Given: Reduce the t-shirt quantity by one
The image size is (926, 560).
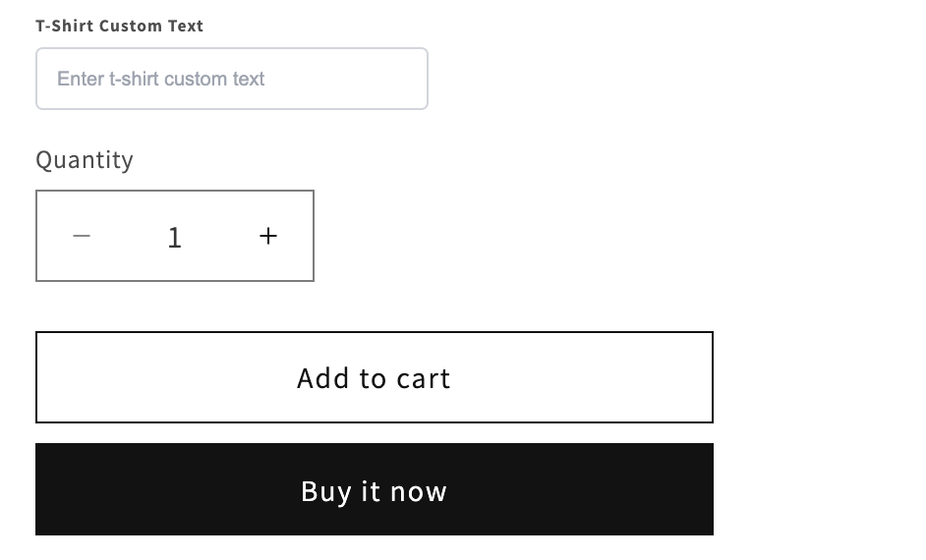Looking at the screenshot, I should pyautogui.click(x=82, y=236).
